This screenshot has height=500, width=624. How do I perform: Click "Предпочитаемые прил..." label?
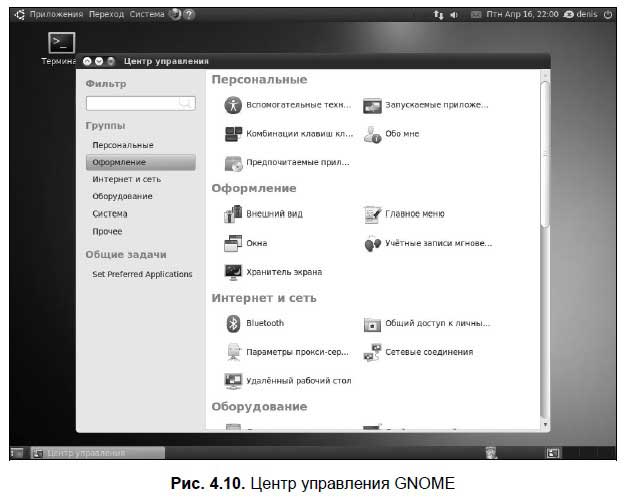(x=298, y=162)
